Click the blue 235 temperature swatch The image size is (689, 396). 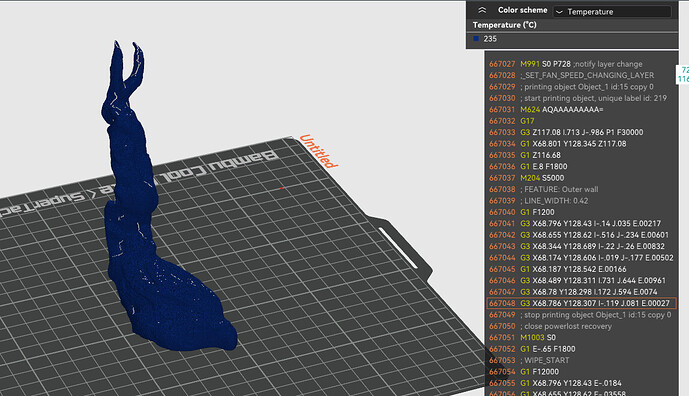coord(476,39)
